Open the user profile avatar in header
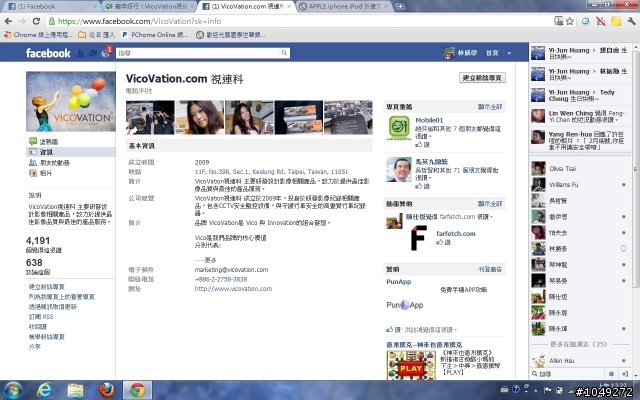The height and width of the screenshot is (400, 640). 449,53
